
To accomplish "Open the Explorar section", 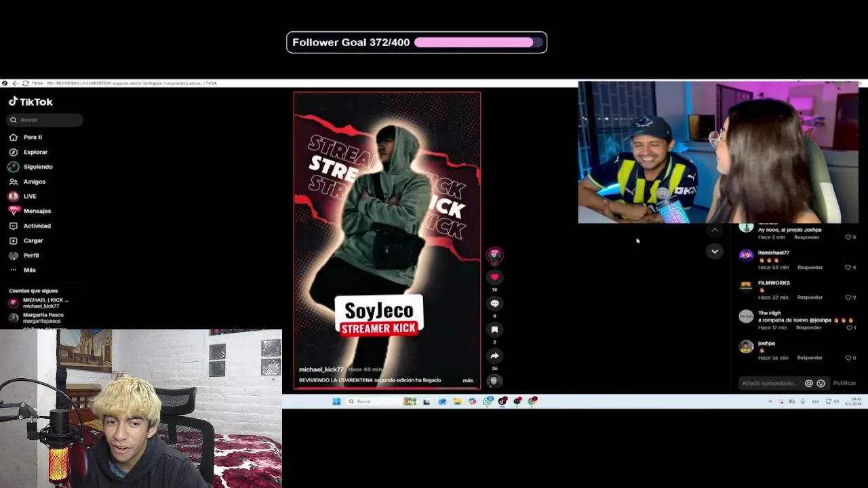I will tap(28, 152).
